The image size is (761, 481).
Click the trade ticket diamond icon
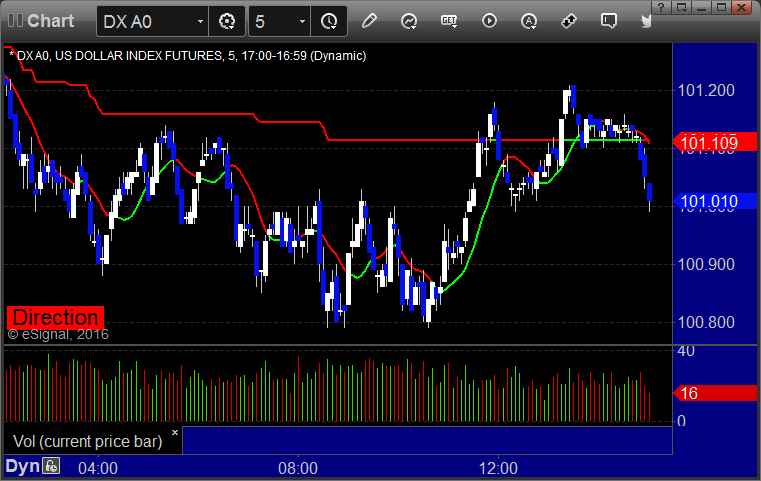pos(569,21)
